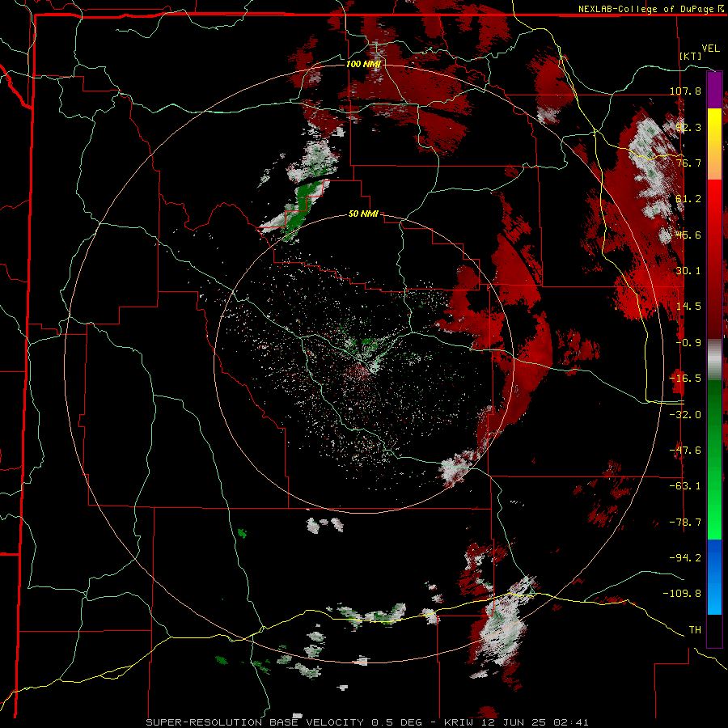Click the 14.5 velocity scale value

(x=688, y=307)
